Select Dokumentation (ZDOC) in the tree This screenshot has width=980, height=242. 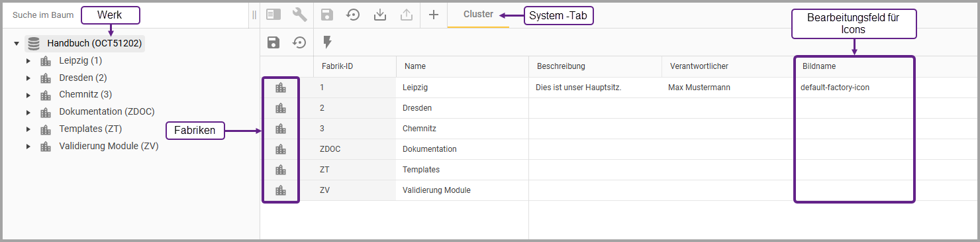107,112
